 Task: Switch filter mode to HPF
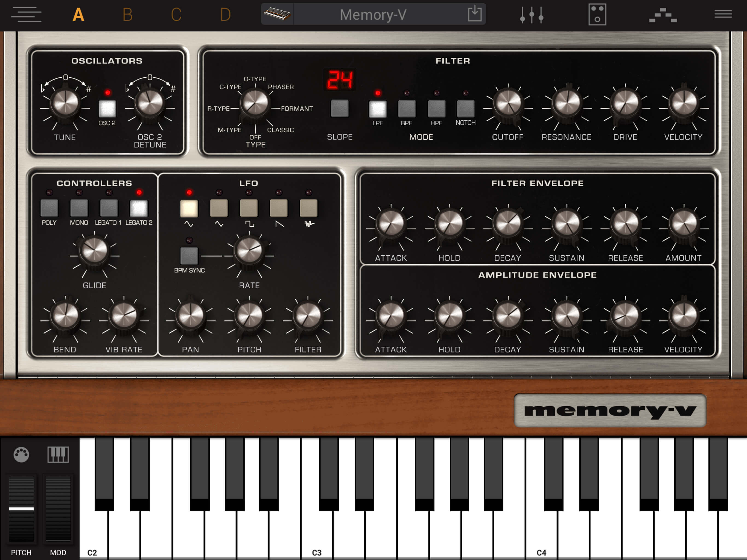click(x=436, y=109)
